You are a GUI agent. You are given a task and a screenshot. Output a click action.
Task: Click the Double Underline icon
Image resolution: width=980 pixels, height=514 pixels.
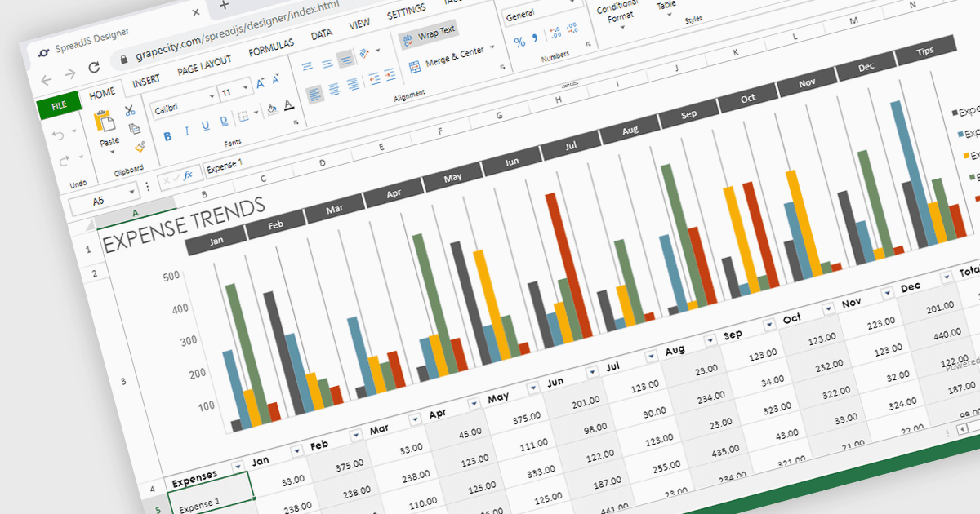(x=224, y=122)
